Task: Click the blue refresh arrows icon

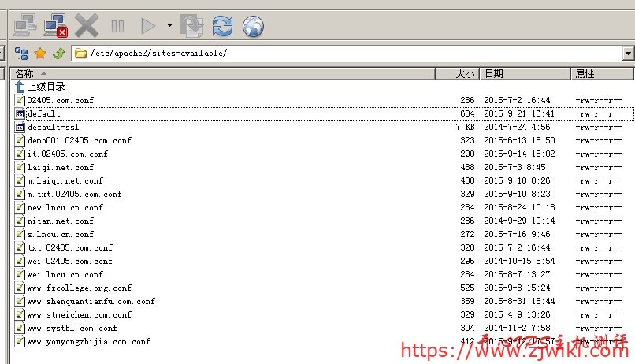Action: (x=222, y=26)
